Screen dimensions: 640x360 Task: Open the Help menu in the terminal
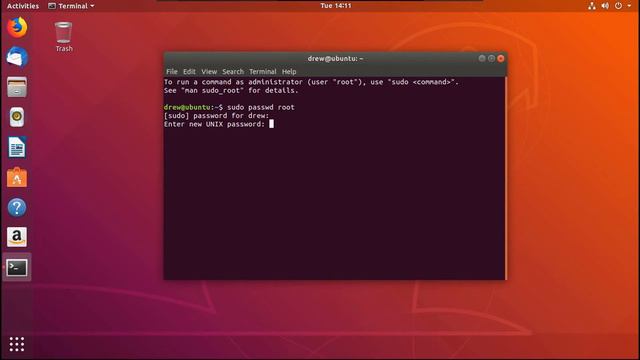[289, 71]
